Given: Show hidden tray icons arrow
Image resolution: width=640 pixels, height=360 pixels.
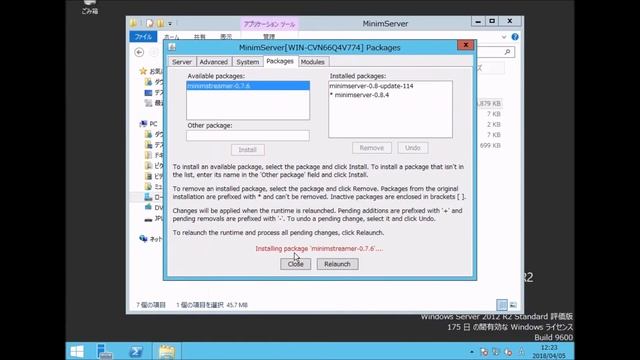Looking at the screenshot, I should pyautogui.click(x=472, y=351).
